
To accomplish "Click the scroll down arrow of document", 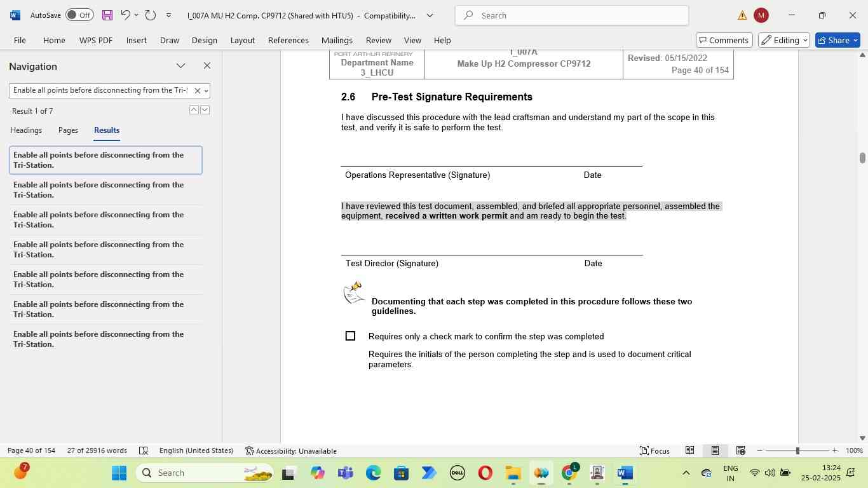I will [862, 438].
